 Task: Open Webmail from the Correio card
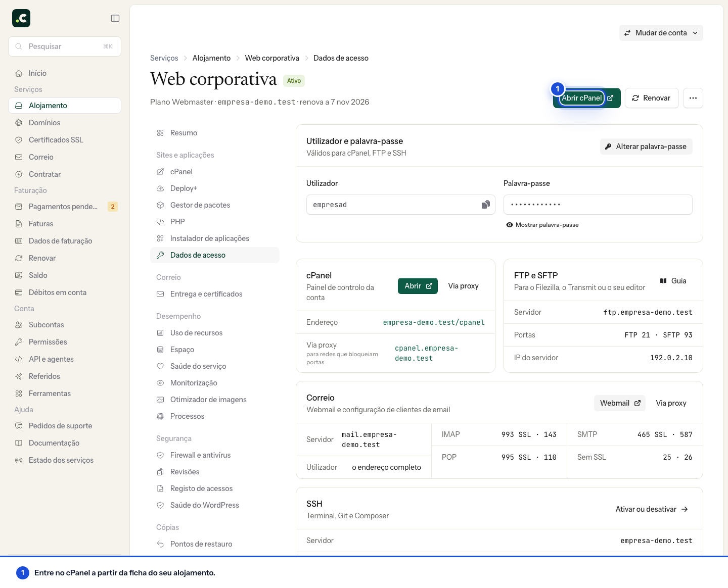point(620,403)
